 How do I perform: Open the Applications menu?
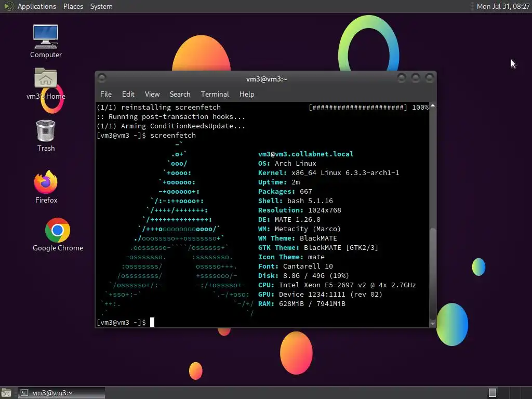(x=37, y=6)
